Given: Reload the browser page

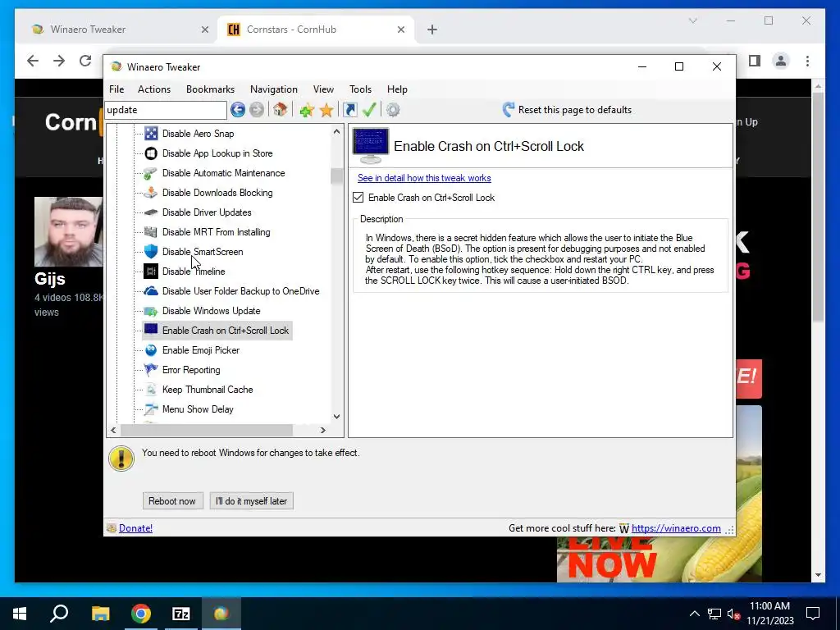Looking at the screenshot, I should pos(85,61).
